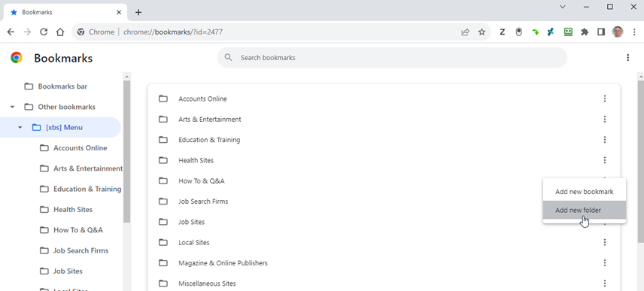The image size is (644, 291).
Task: Select Health Sites row in main list
Action: 384,160
